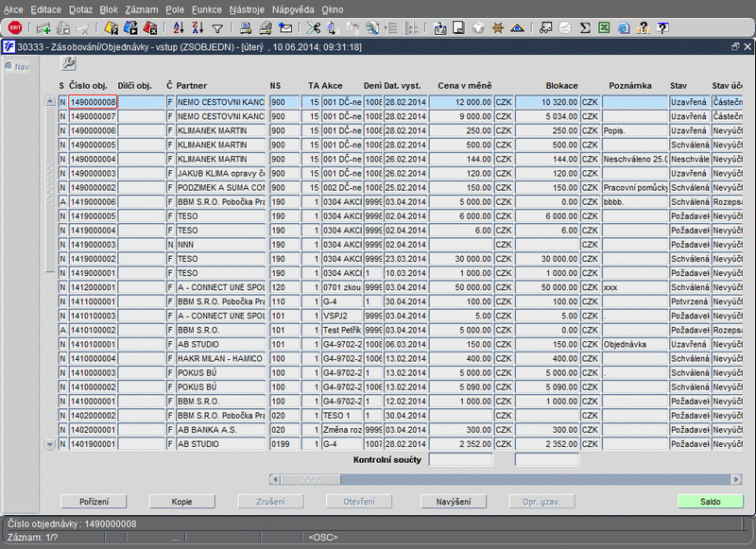Image resolution: width=756 pixels, height=549 pixels.
Task: Click date cell 10.03.2014
Action: (x=405, y=273)
